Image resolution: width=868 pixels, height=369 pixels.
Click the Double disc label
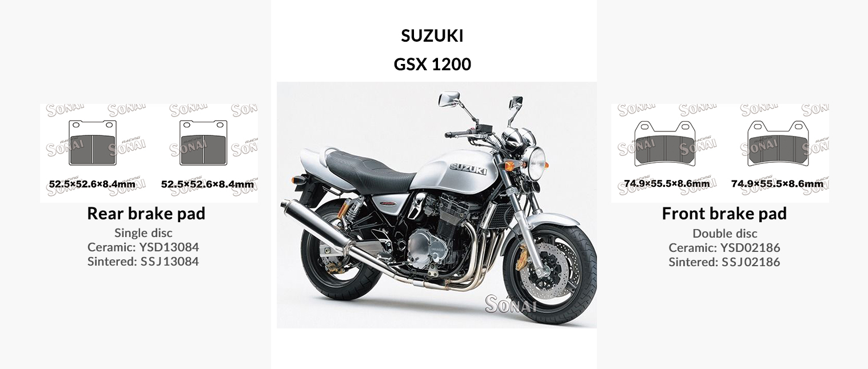tap(725, 233)
